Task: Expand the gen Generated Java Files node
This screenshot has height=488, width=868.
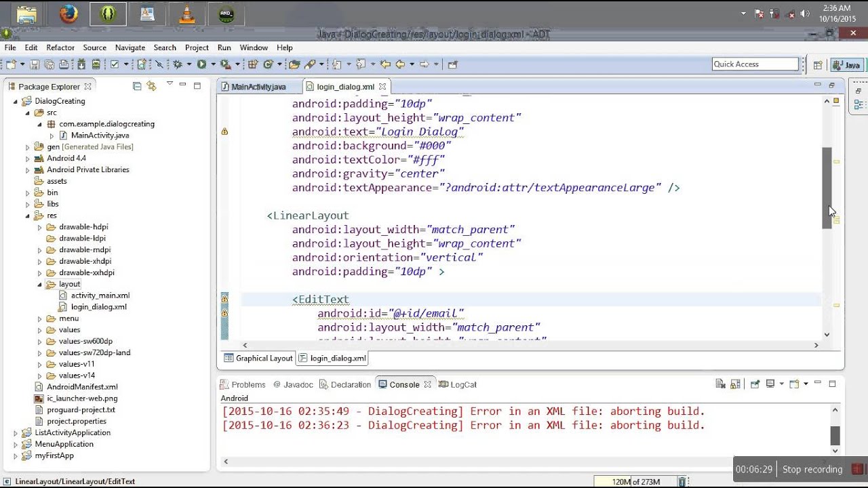Action: coord(28,147)
